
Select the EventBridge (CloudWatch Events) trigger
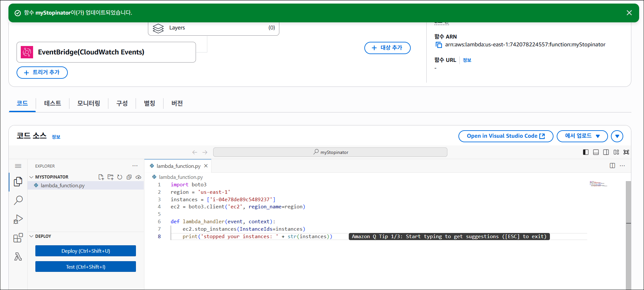coord(106,52)
